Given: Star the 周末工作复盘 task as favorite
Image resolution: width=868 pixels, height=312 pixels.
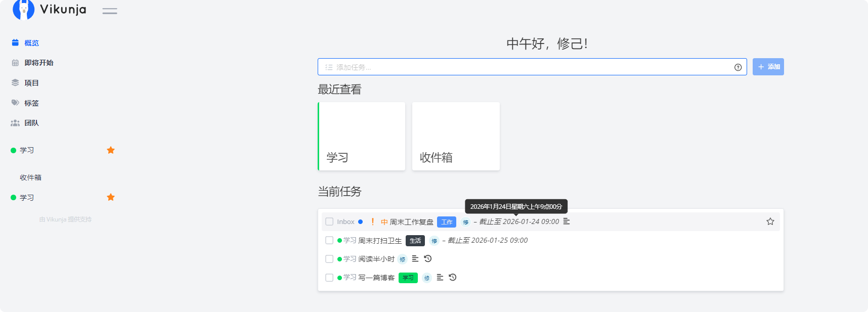Looking at the screenshot, I should pyautogui.click(x=770, y=221).
